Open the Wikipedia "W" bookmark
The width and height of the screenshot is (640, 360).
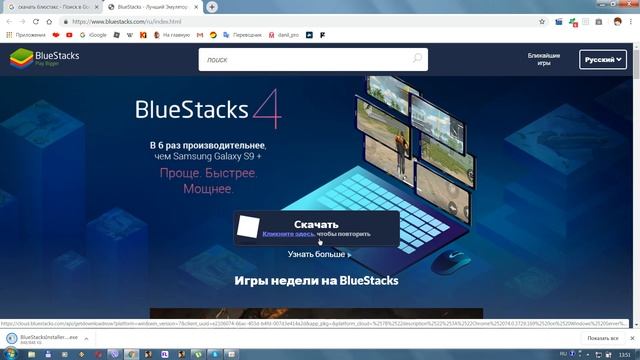pyautogui.click(x=130, y=35)
